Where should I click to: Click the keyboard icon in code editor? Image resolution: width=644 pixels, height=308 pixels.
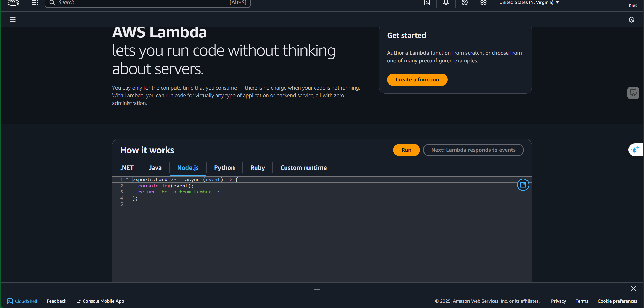pos(523,185)
